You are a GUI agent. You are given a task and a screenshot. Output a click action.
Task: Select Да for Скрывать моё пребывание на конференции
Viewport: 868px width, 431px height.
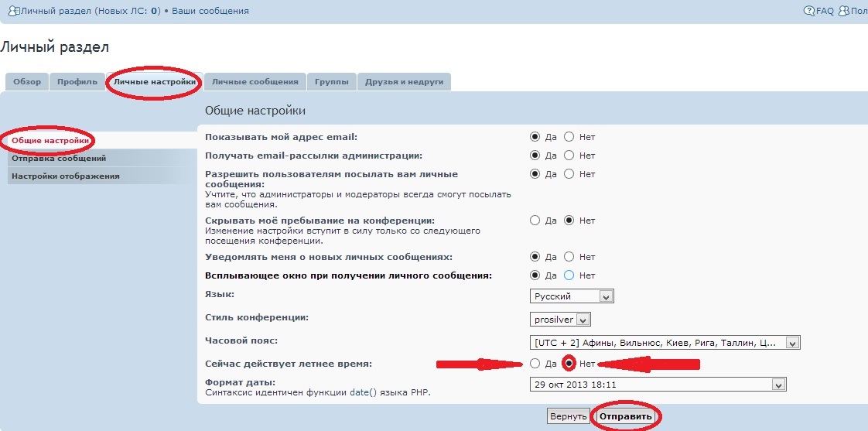(535, 221)
